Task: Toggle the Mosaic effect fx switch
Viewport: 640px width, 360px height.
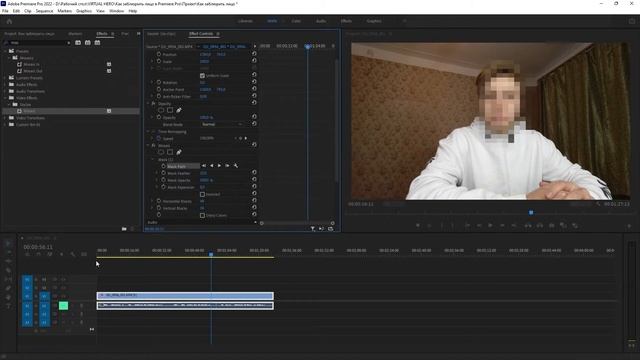Action: pyautogui.click(x=154, y=145)
